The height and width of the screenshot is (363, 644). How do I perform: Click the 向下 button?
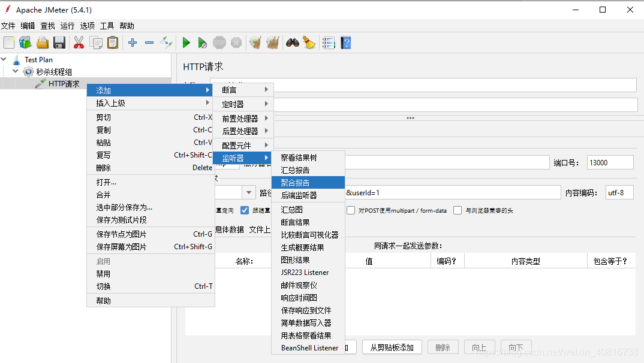pos(516,347)
